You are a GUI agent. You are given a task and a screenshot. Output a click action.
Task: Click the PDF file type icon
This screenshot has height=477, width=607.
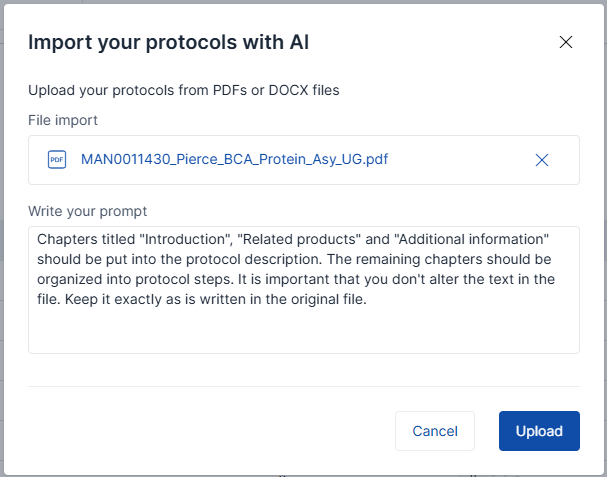click(x=57, y=160)
